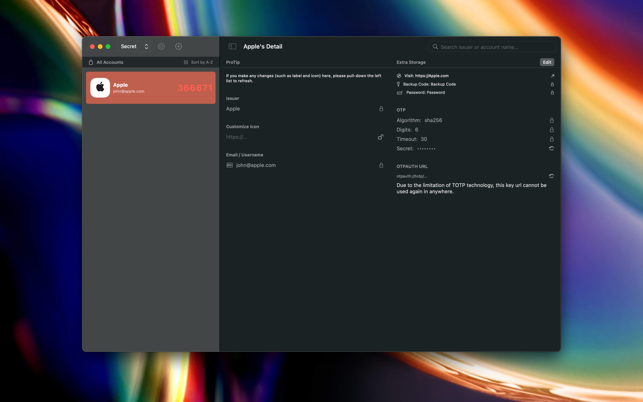Click the Algorithm sha256 value

coord(433,120)
